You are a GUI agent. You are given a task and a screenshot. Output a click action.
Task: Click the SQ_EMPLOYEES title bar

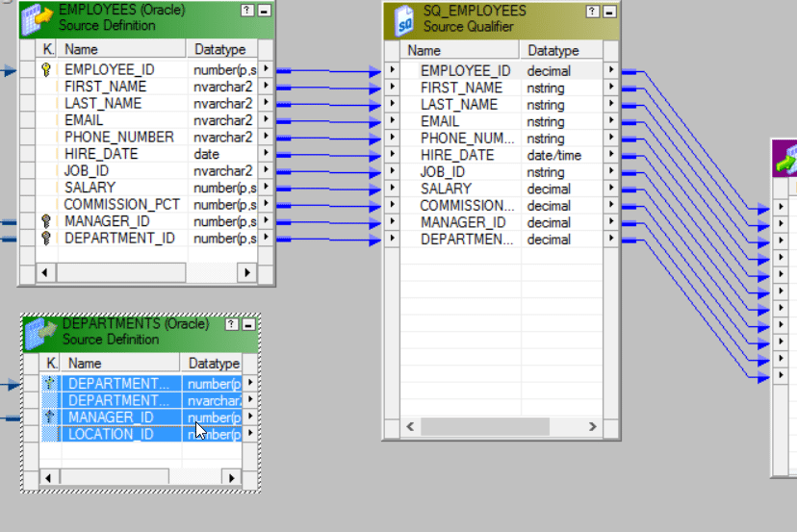click(501, 19)
